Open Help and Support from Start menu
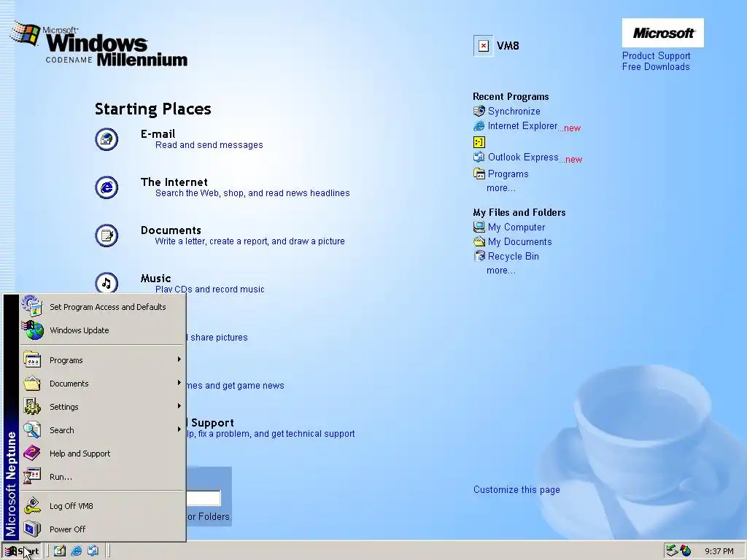The height and width of the screenshot is (560, 747). pos(102,454)
